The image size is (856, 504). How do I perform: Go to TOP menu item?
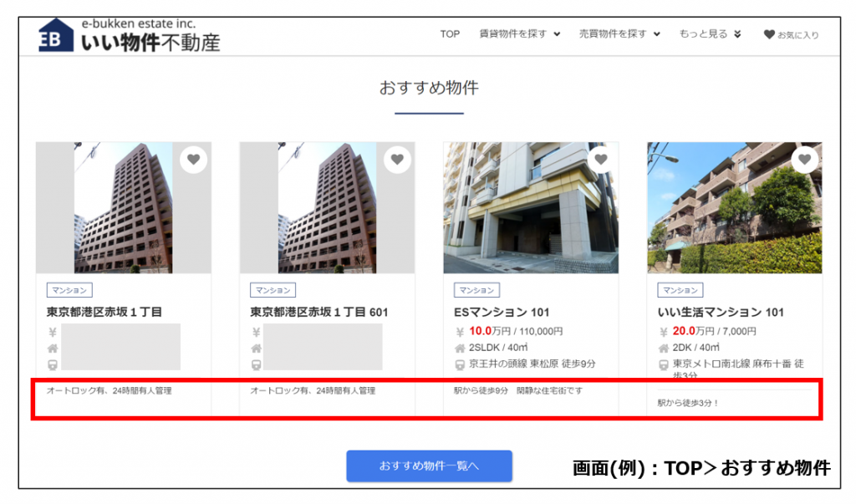[x=450, y=34]
